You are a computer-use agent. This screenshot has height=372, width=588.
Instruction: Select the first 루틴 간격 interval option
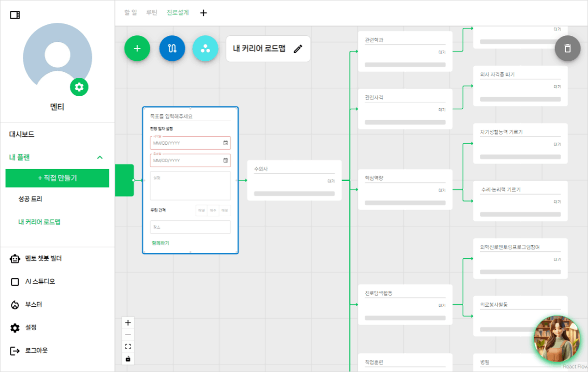coord(201,210)
